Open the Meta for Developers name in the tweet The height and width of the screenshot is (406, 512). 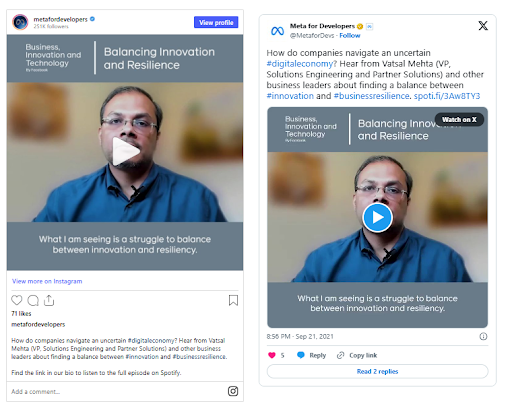coord(322,26)
